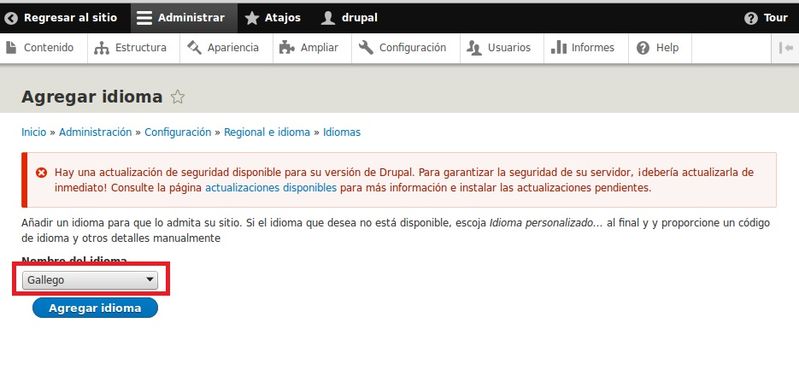
Task: Open the Gallego language dropdown
Action: 90,280
